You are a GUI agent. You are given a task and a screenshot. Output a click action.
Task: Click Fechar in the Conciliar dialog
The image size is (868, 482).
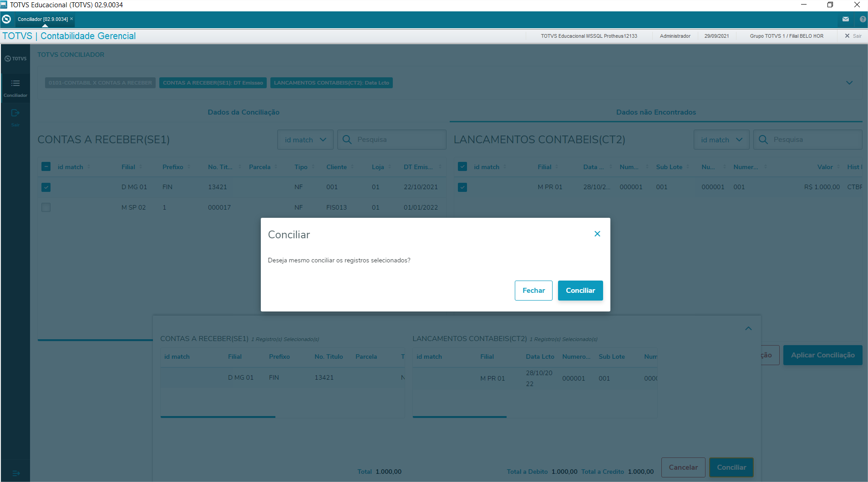[x=533, y=291]
